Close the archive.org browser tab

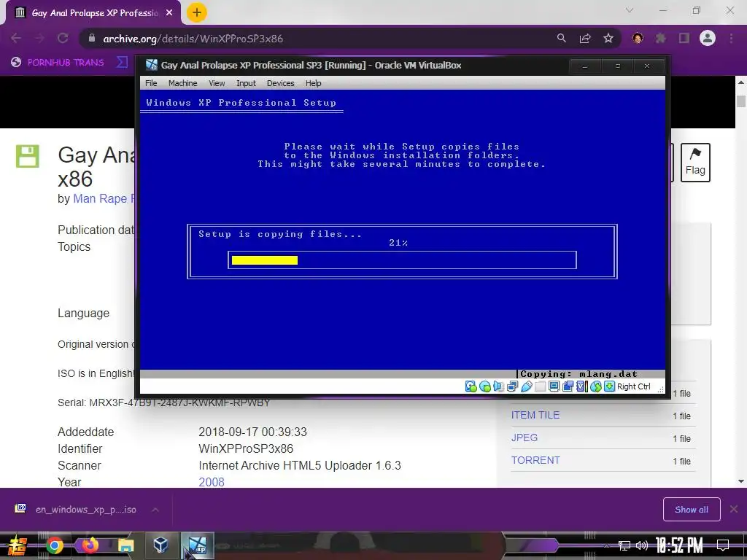[x=169, y=13]
